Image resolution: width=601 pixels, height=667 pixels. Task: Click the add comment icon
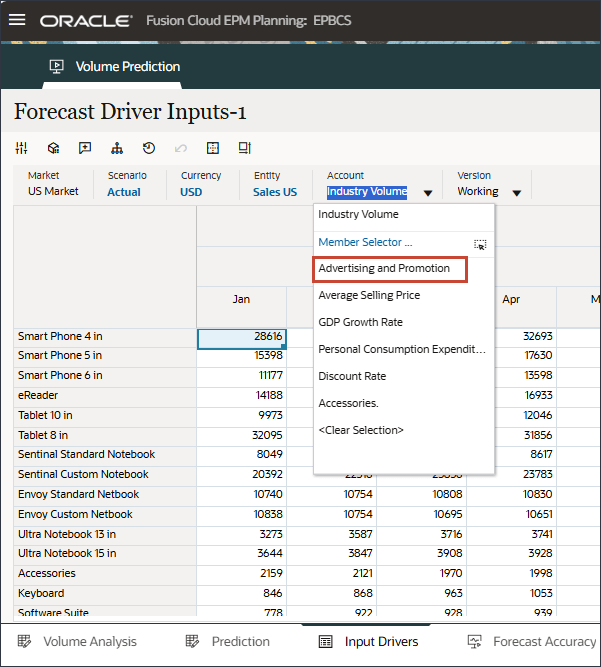pos(85,148)
